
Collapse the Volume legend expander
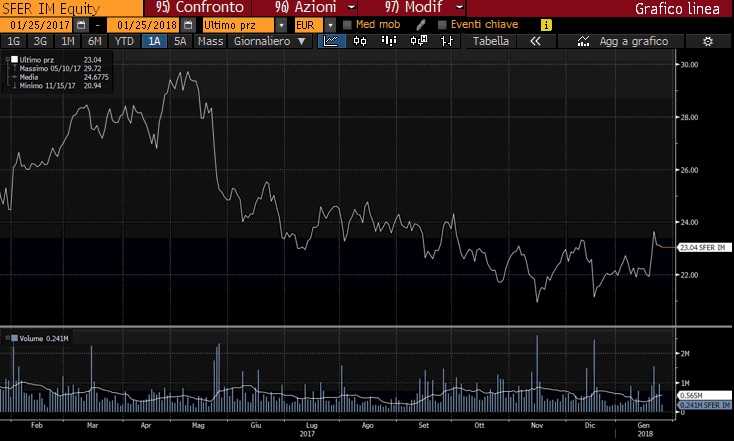pyautogui.click(x=7, y=338)
